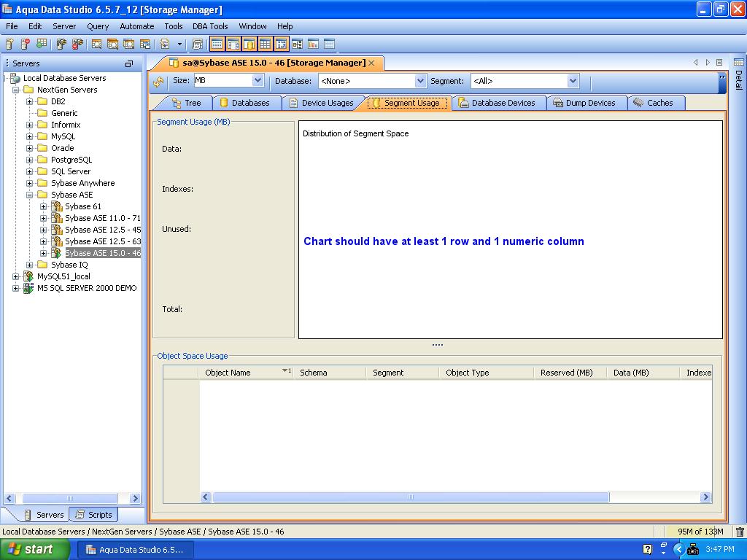Click the garbage collect trash can icon

[x=740, y=532]
